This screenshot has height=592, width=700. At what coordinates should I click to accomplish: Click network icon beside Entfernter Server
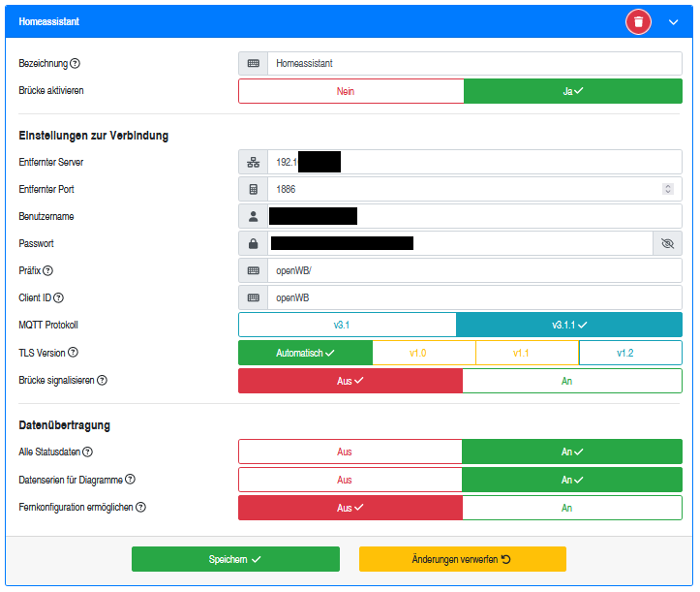tap(253, 162)
